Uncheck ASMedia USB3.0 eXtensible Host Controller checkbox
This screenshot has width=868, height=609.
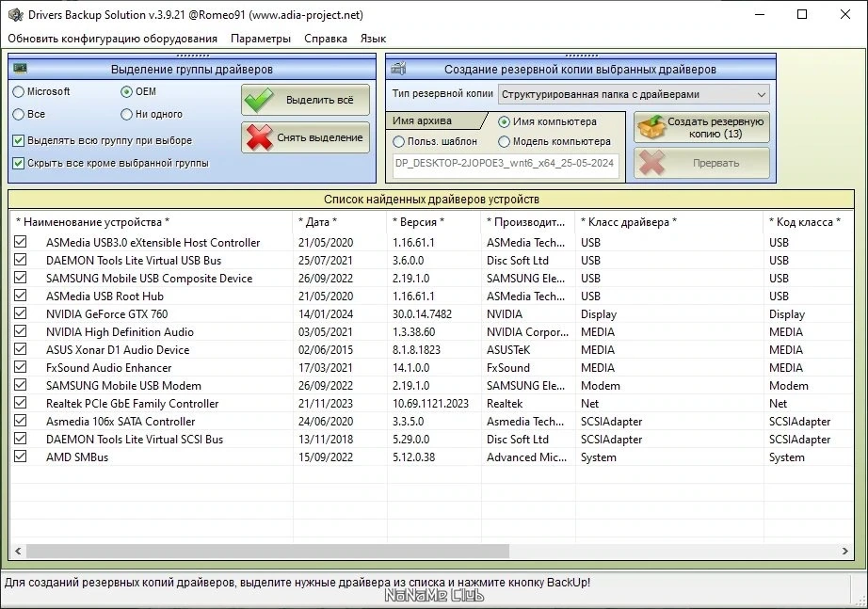click(x=21, y=242)
